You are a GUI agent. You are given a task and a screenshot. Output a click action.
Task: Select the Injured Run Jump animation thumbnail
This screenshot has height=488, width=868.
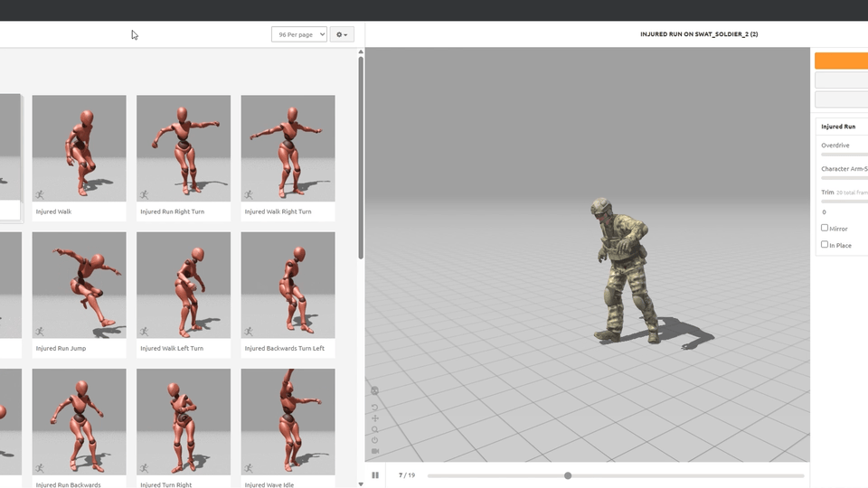pos(79,285)
